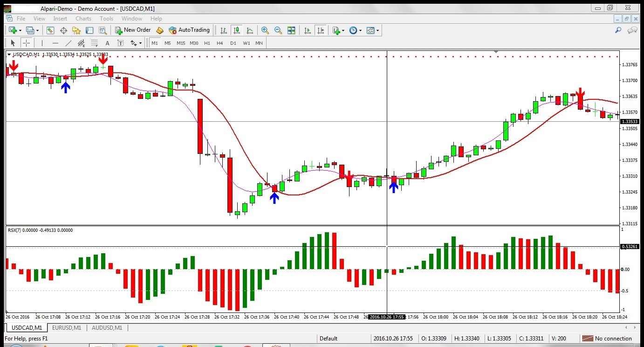Screen dimensions: 644x347
Task: Click the triangle beside USDCAD,M1 chart title
Action: (x=9, y=55)
